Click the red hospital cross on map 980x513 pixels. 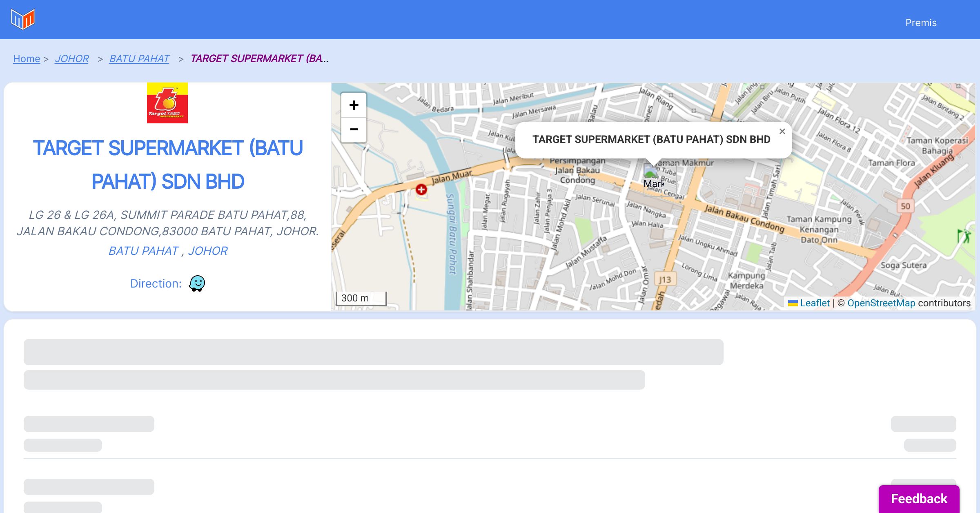coord(421,190)
